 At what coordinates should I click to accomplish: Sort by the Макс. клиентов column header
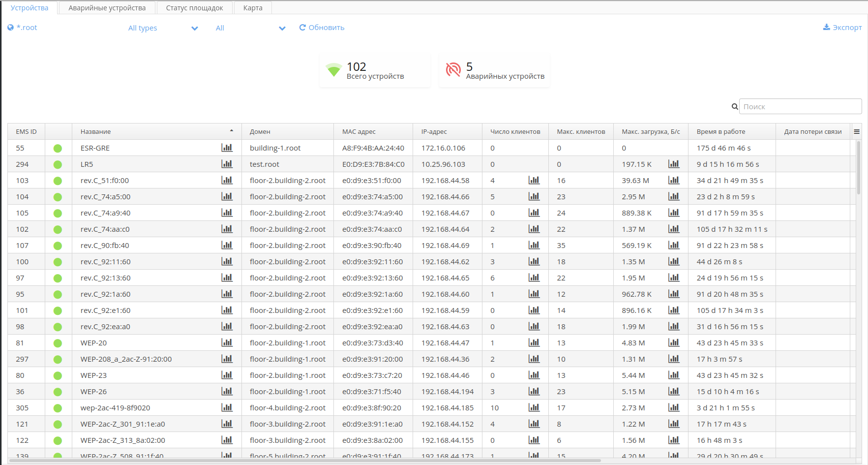click(581, 131)
